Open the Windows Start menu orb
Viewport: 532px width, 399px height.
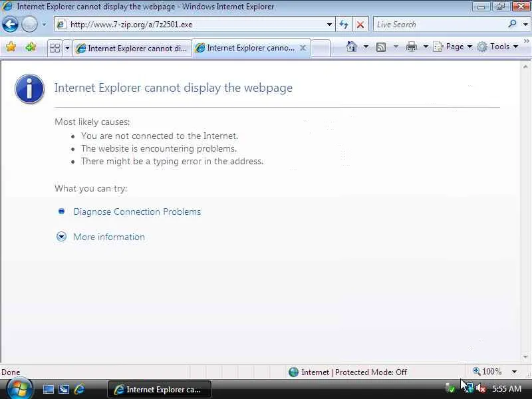point(20,389)
